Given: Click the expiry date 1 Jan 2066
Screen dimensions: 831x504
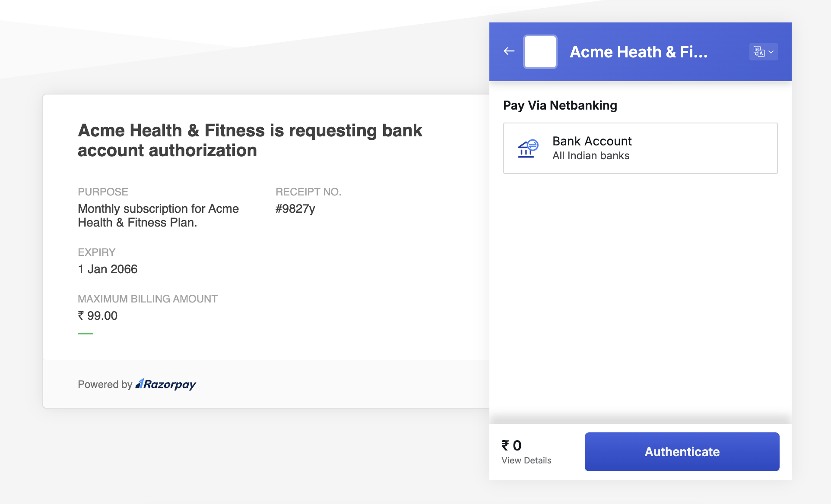Looking at the screenshot, I should click(107, 268).
